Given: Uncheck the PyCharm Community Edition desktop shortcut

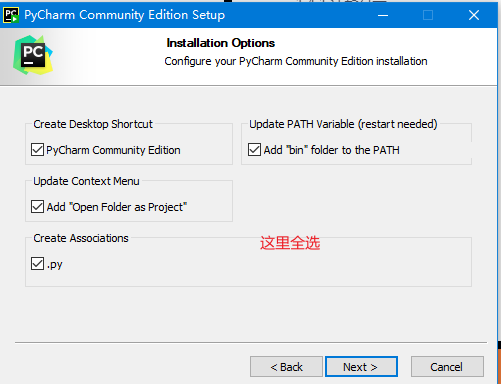Looking at the screenshot, I should tap(37, 150).
